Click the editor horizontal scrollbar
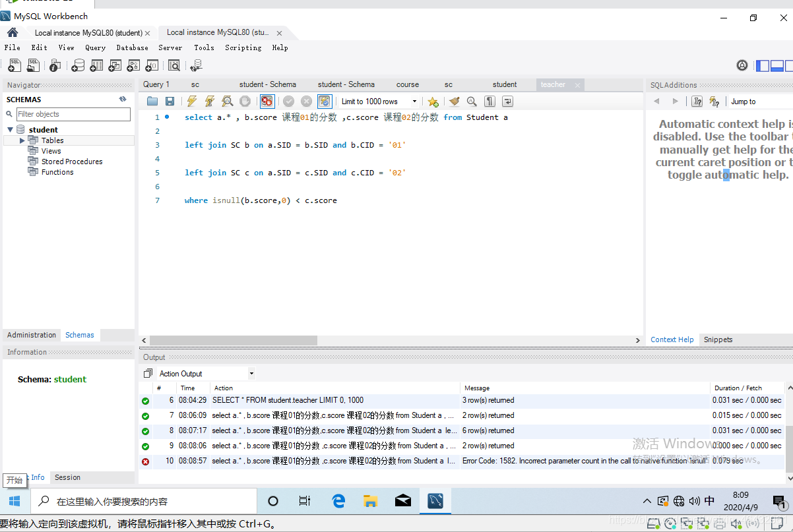Image resolution: width=793 pixels, height=532 pixels. point(234,340)
